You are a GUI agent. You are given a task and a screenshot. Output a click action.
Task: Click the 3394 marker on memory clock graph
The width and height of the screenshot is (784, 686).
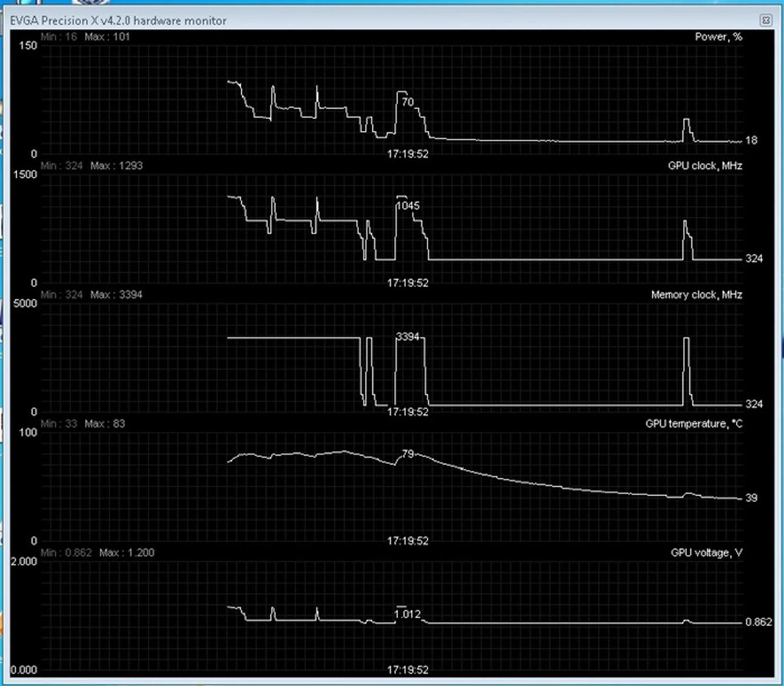(x=408, y=337)
